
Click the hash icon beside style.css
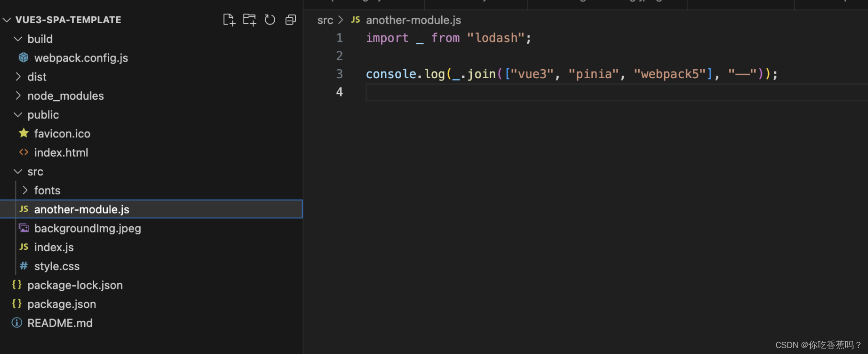click(24, 266)
